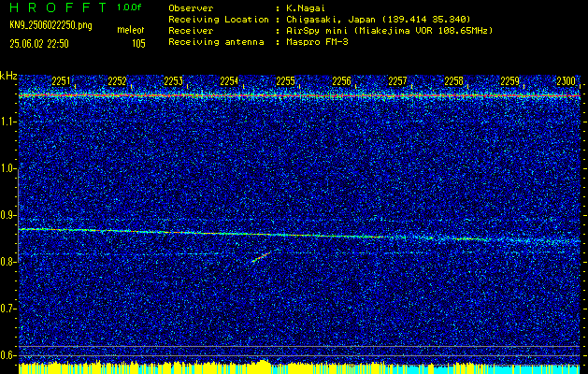588x374 pixels.
Task: Click the HROFFT title text
Action: 59,7
